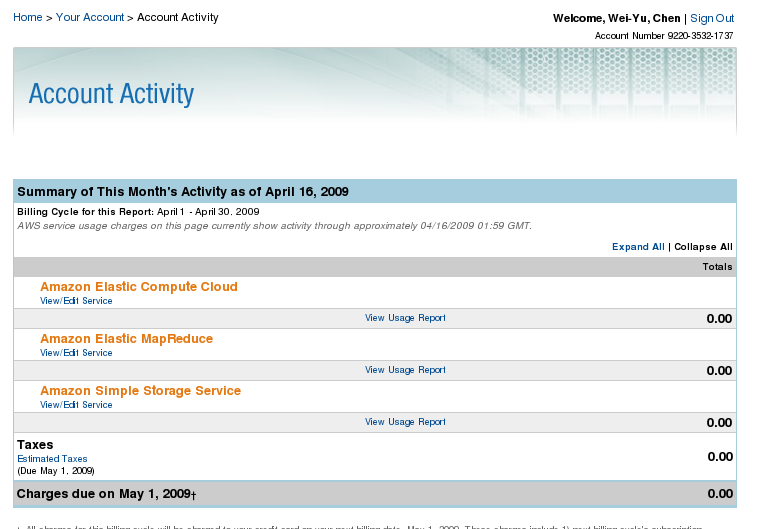View/Edit Service under Elastic MapReduce

click(76, 353)
